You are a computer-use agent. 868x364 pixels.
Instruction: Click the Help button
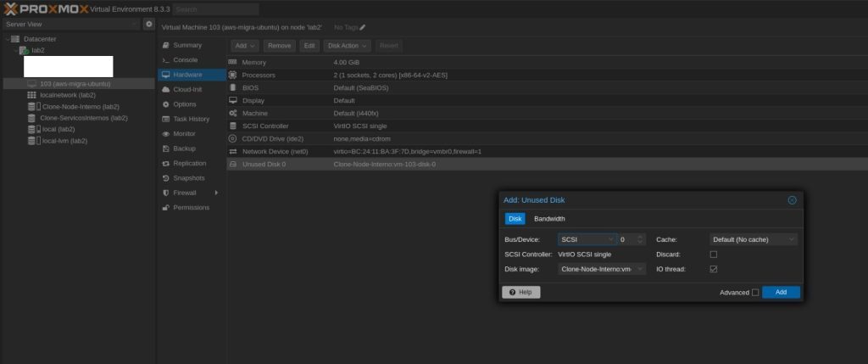click(x=520, y=292)
